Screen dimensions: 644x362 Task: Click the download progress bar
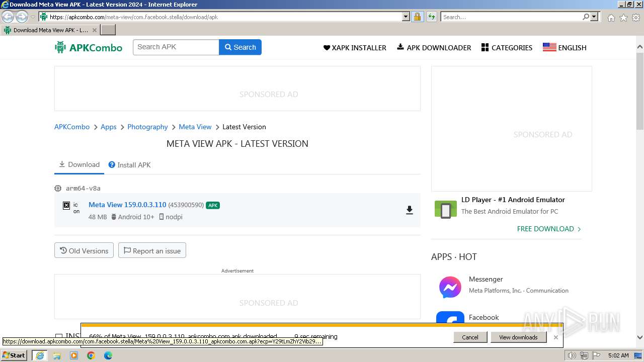pos(321,325)
